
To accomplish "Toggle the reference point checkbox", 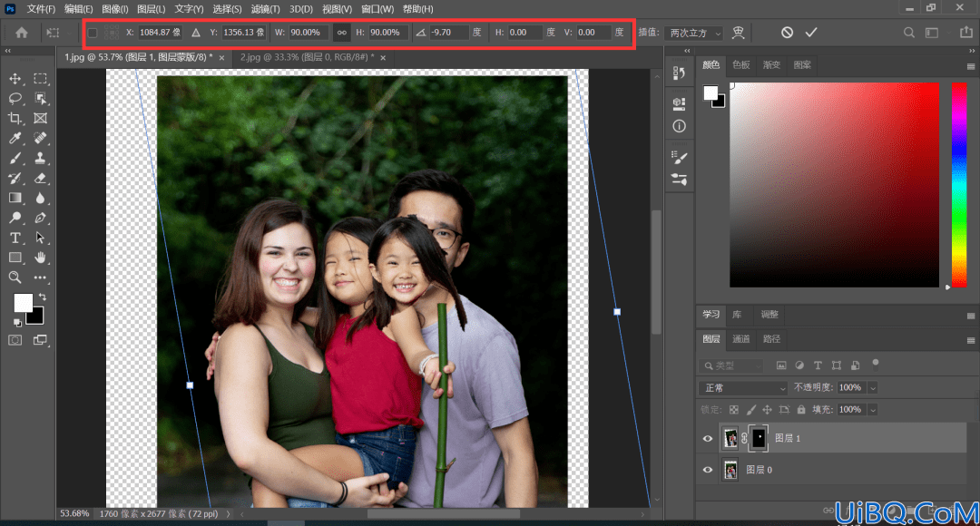I will coord(93,33).
